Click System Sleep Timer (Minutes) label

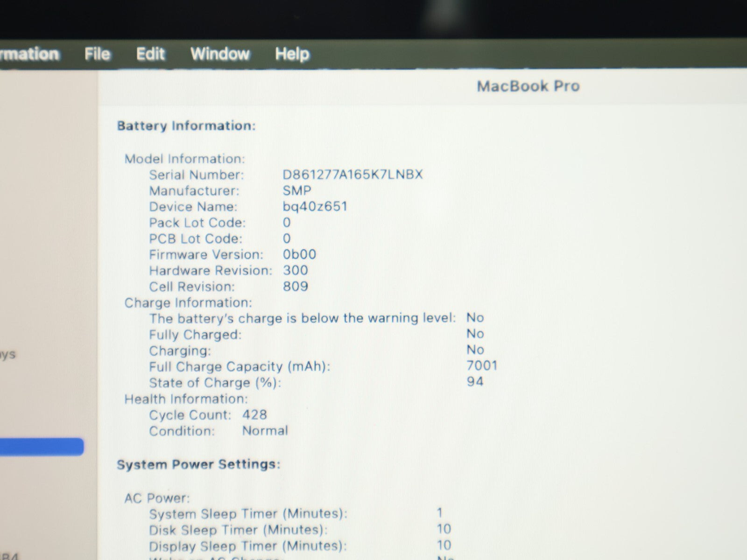pyautogui.click(x=248, y=514)
